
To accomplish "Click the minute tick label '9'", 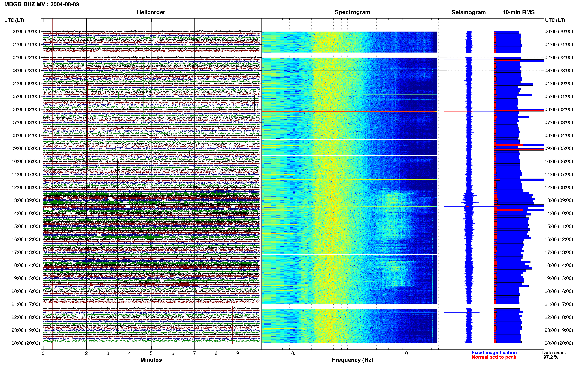I will [238, 353].
